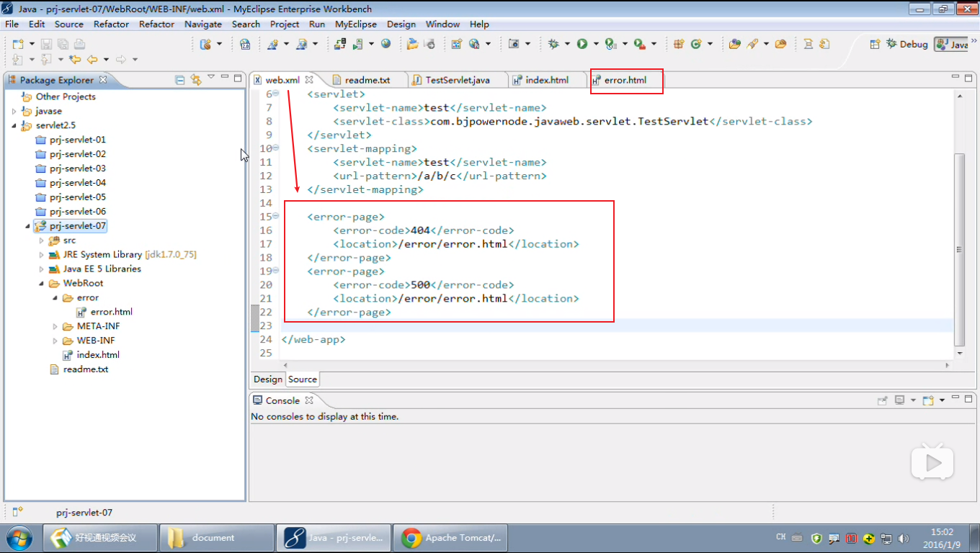The height and width of the screenshot is (553, 980).
Task: Expand the META-INF folder
Action: (x=55, y=326)
